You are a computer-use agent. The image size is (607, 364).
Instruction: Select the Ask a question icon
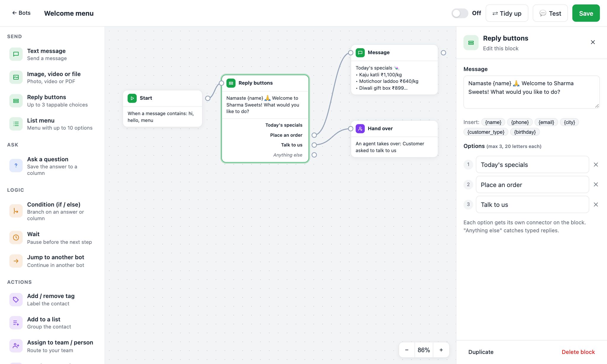pos(16,166)
